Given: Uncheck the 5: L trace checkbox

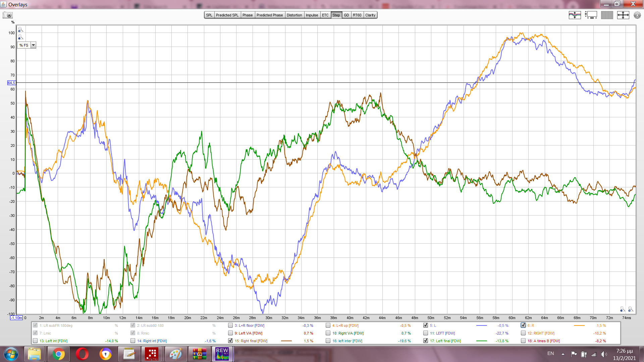Looking at the screenshot, I should [x=426, y=325].
